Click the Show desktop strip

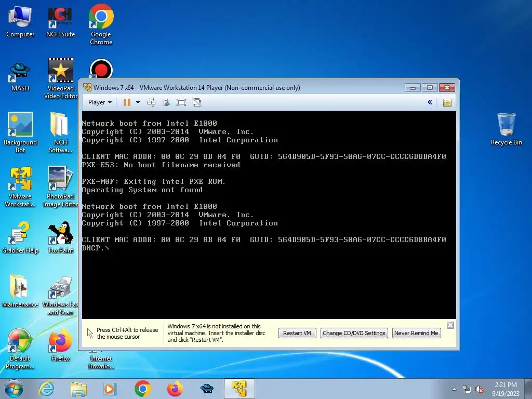[528, 389]
